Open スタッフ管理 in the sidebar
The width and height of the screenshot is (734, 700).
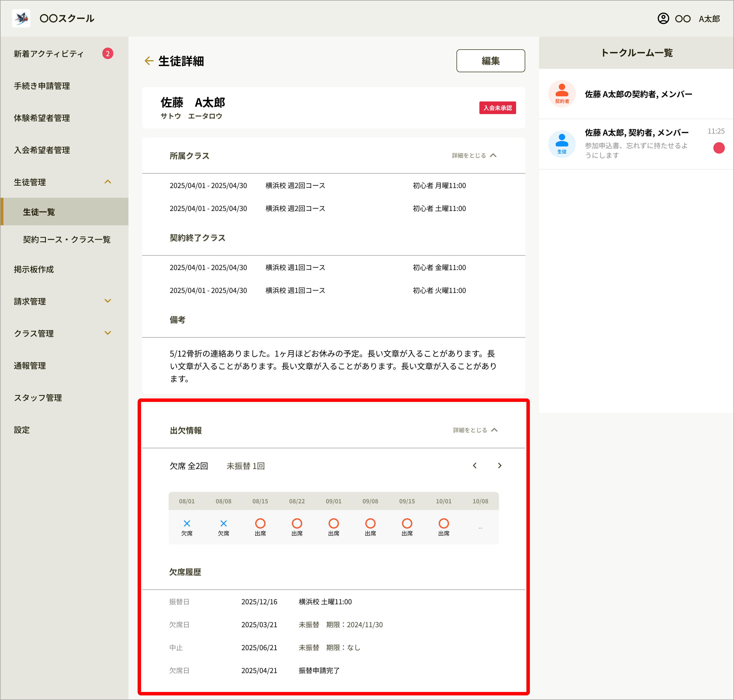(64, 398)
